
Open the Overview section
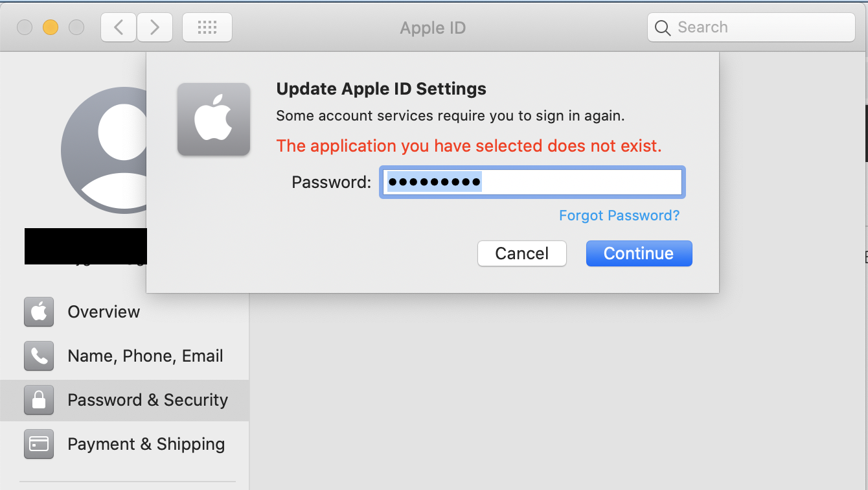(x=104, y=312)
